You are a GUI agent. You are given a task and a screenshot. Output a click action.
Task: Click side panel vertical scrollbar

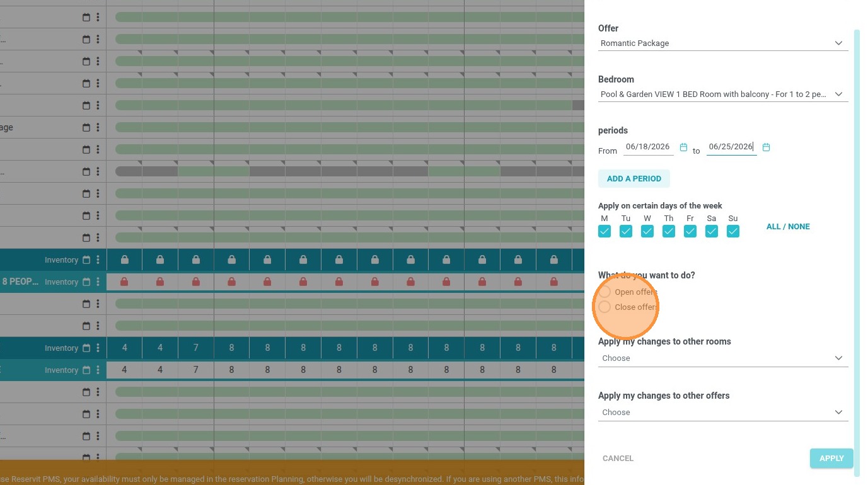857,252
